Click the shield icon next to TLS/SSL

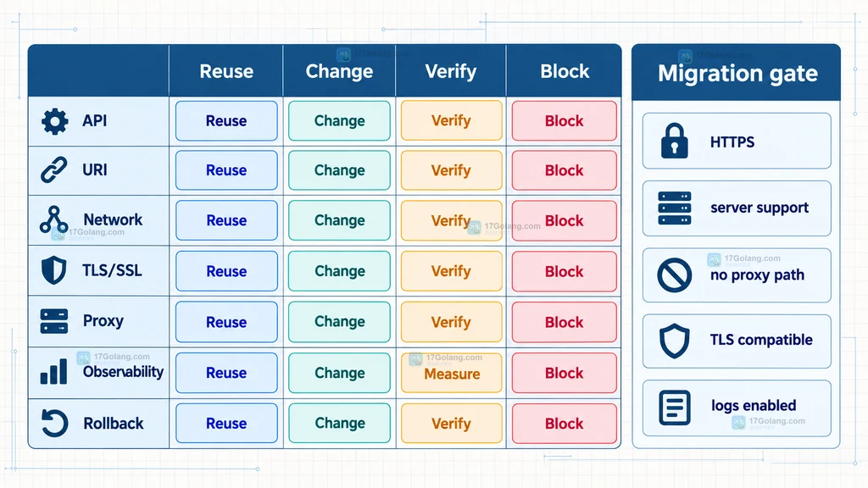pyautogui.click(x=53, y=270)
